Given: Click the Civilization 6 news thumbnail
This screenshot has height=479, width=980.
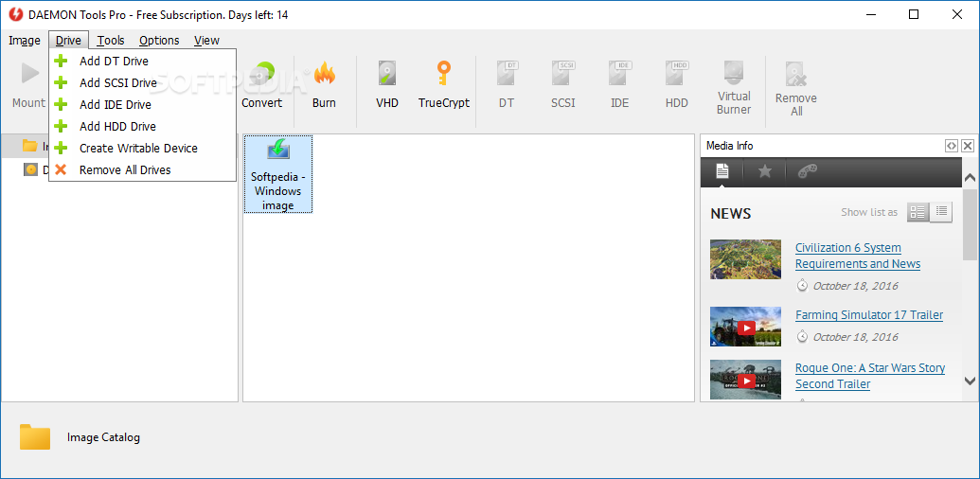Looking at the screenshot, I should tap(745, 259).
